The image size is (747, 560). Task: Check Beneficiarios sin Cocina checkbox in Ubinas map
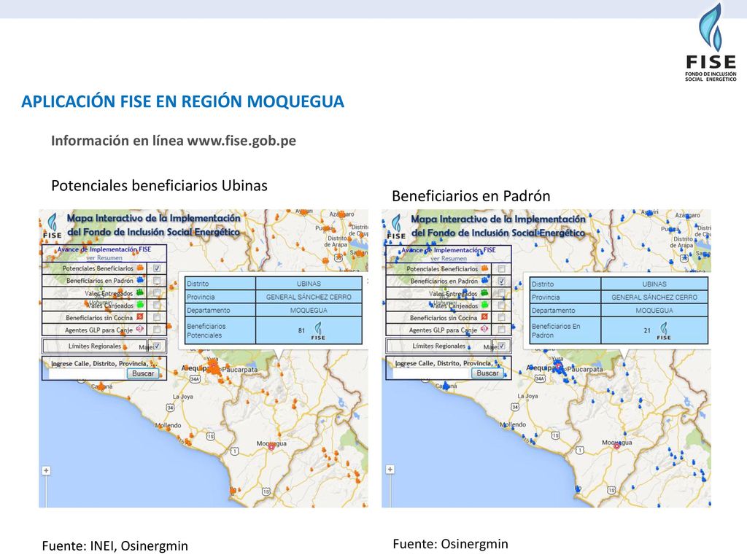pyautogui.click(x=157, y=316)
